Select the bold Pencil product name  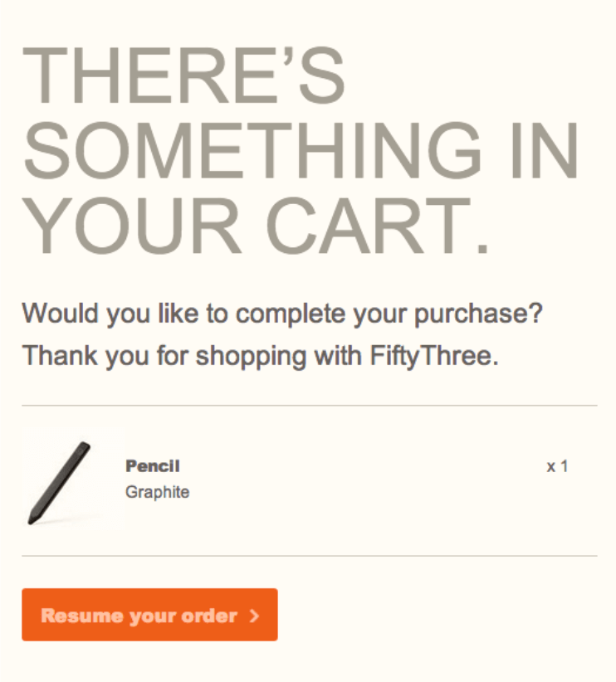click(153, 466)
